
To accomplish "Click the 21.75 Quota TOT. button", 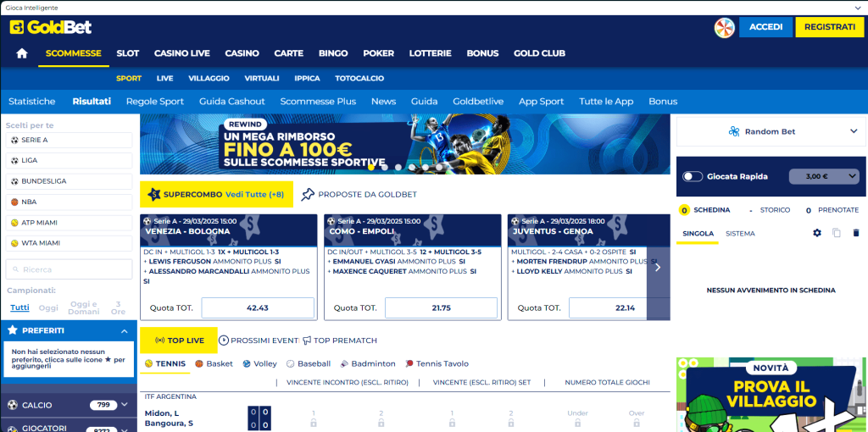I will pyautogui.click(x=441, y=307).
